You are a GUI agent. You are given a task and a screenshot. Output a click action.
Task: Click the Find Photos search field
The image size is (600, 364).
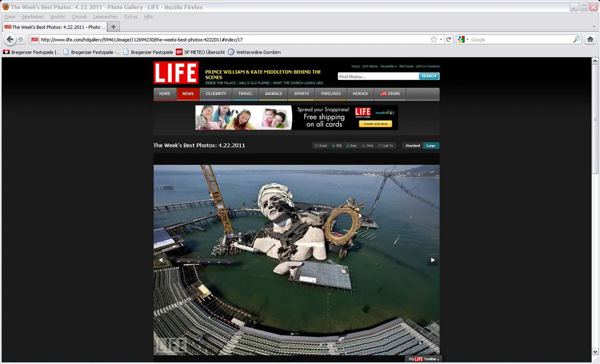point(378,76)
